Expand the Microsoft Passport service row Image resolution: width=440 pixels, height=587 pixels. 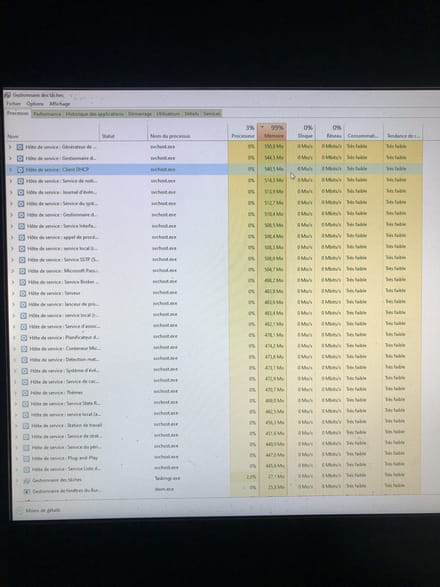coord(12,271)
